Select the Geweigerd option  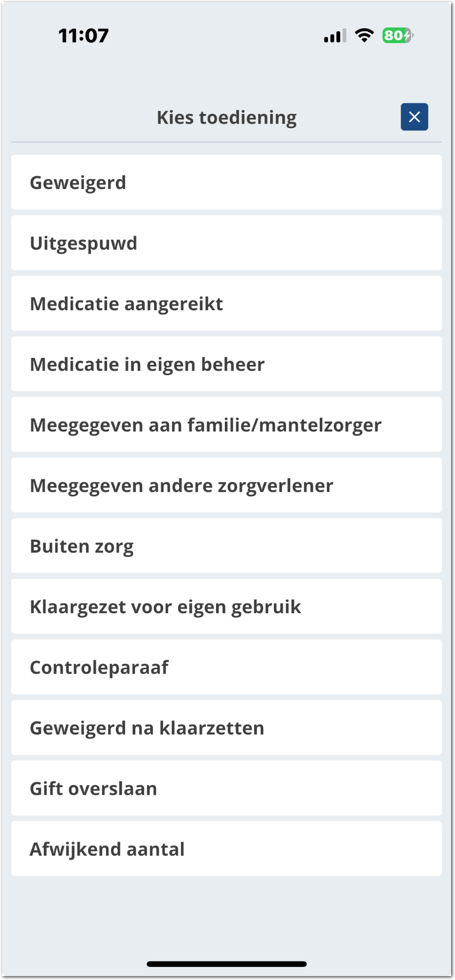[226, 183]
